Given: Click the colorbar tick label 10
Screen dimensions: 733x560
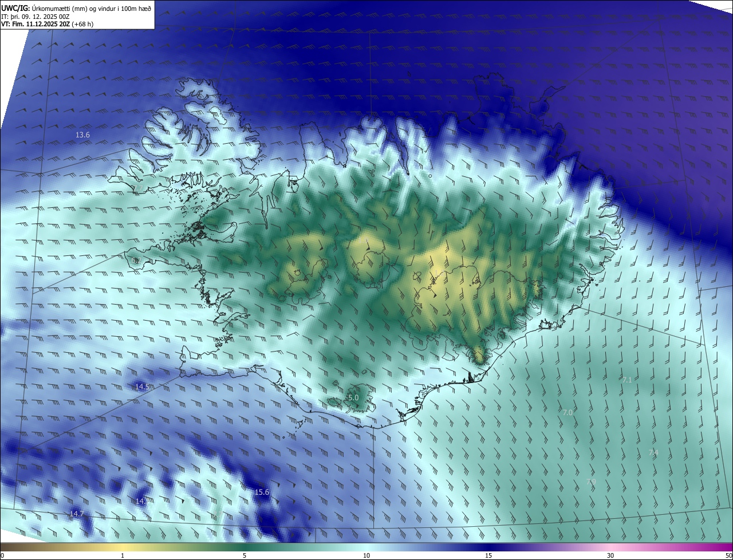Looking at the screenshot, I should click(x=366, y=555).
